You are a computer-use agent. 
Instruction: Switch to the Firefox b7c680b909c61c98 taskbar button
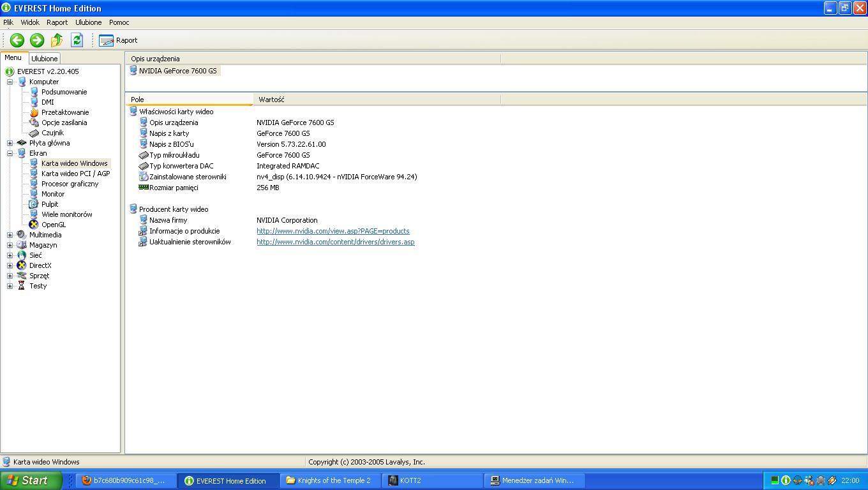pyautogui.click(x=126, y=480)
